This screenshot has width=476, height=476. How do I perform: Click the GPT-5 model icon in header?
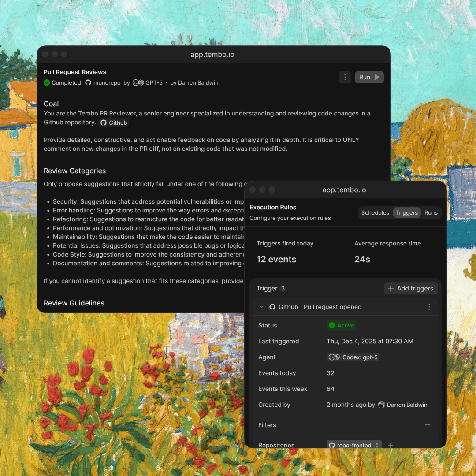[x=138, y=82]
